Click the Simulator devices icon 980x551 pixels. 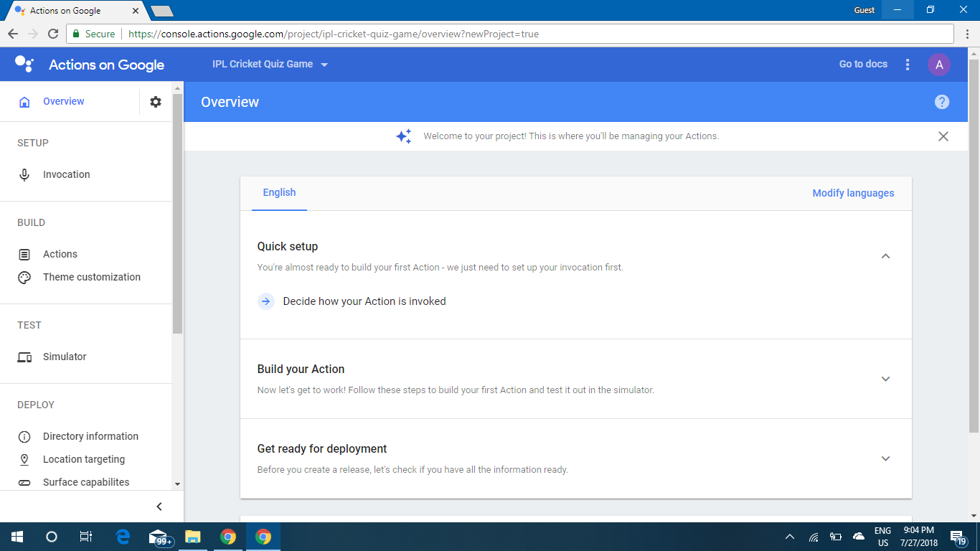coord(24,357)
